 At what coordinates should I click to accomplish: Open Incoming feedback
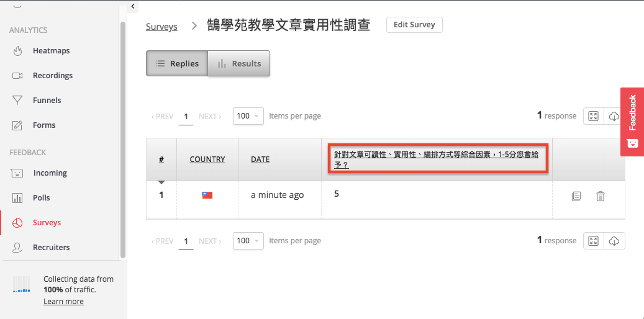[50, 173]
